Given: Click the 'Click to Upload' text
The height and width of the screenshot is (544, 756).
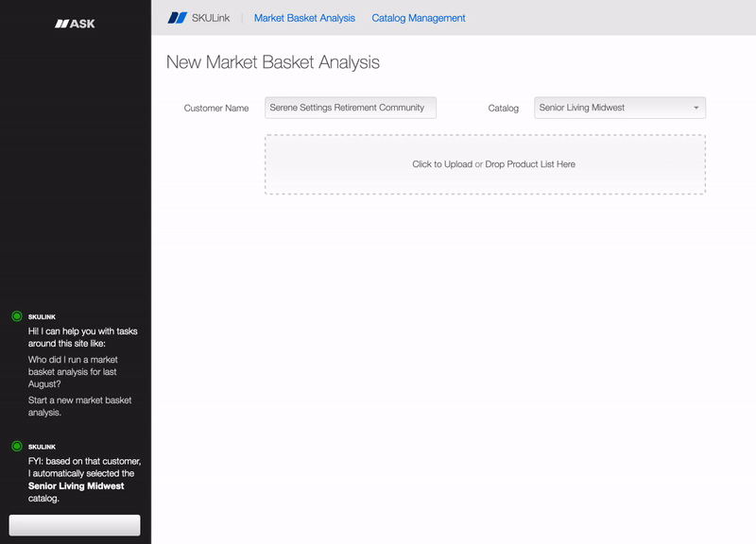Looking at the screenshot, I should [x=441, y=164].
